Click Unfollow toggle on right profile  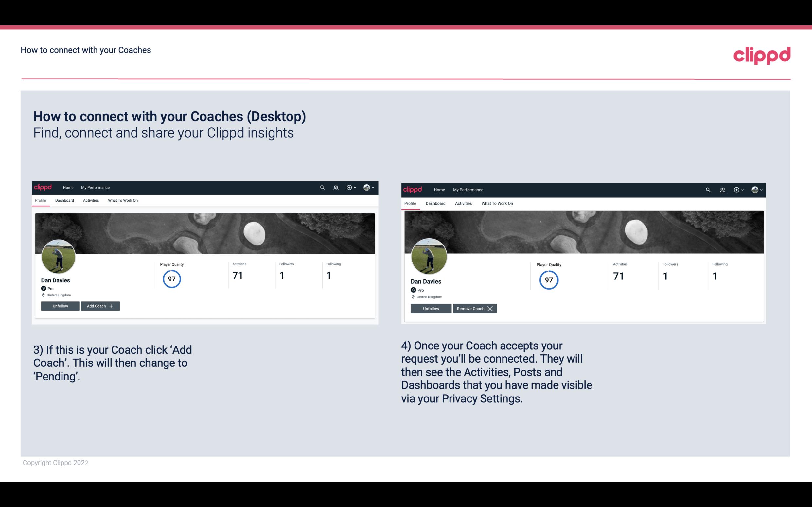tap(431, 308)
